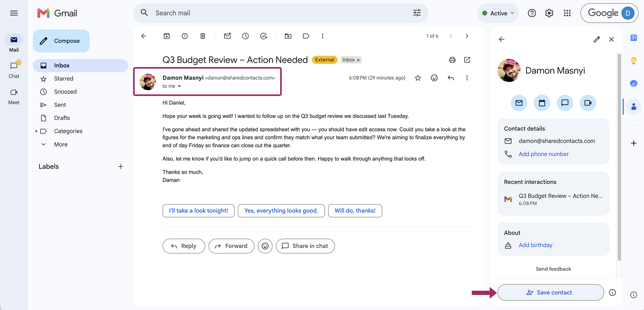Move email to a folder

[288, 36]
